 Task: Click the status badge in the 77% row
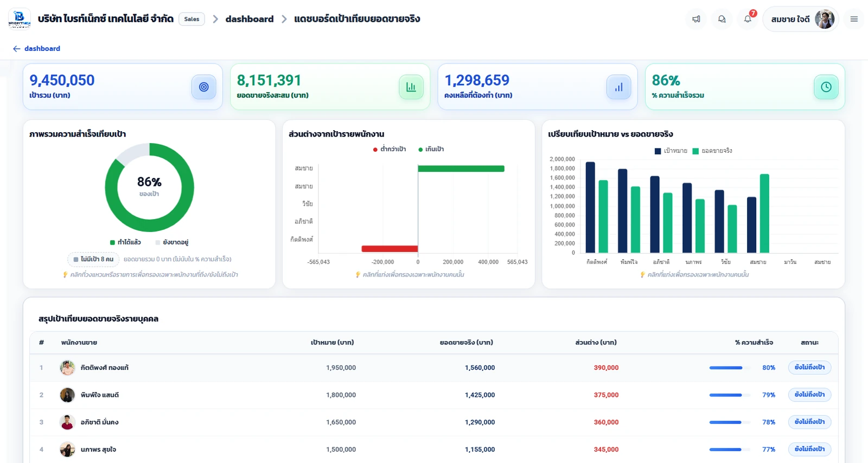click(809, 448)
